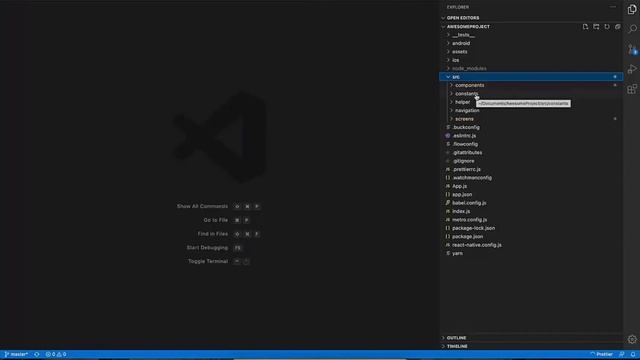Expand the constants folder

531,94
